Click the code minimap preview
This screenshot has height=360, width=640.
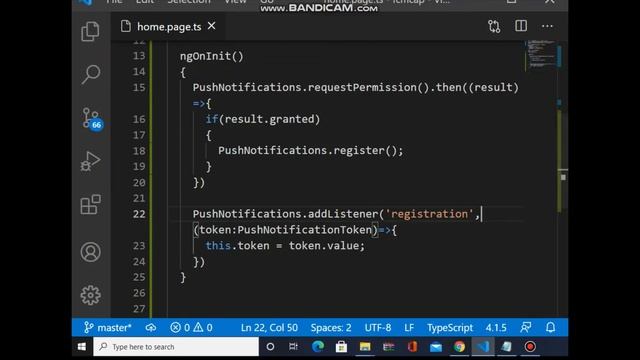541,55
